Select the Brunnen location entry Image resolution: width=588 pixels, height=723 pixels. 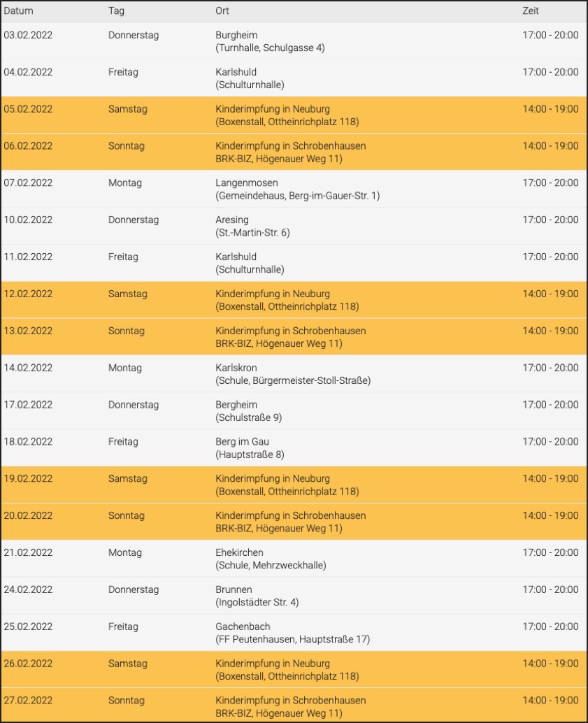pos(234,589)
